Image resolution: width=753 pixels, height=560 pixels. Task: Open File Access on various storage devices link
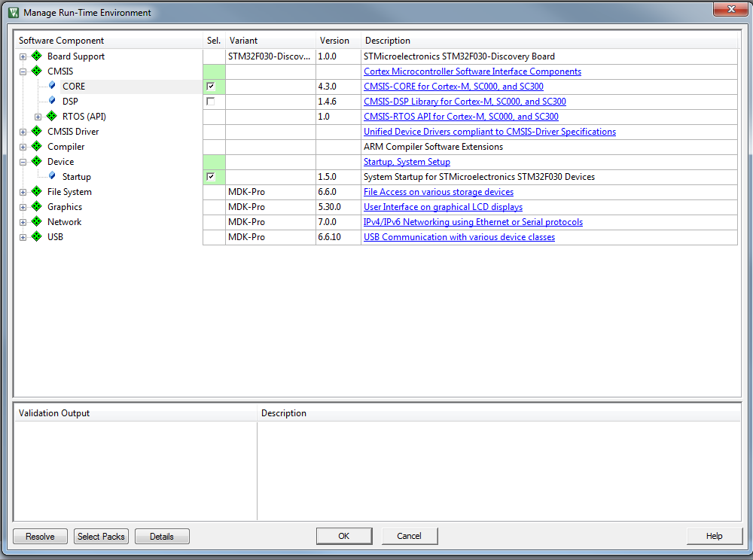click(x=438, y=192)
